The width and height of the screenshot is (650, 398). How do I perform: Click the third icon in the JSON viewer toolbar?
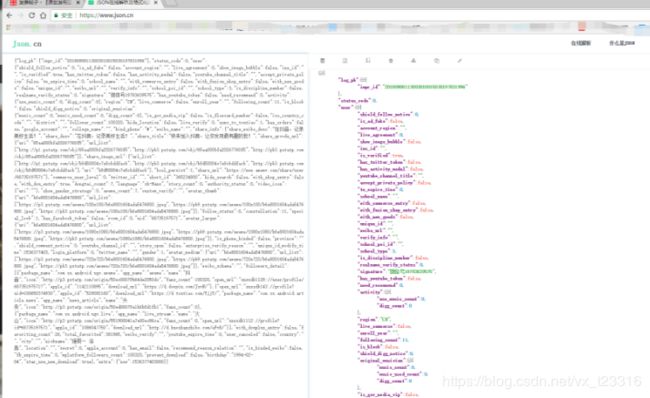(368, 61)
